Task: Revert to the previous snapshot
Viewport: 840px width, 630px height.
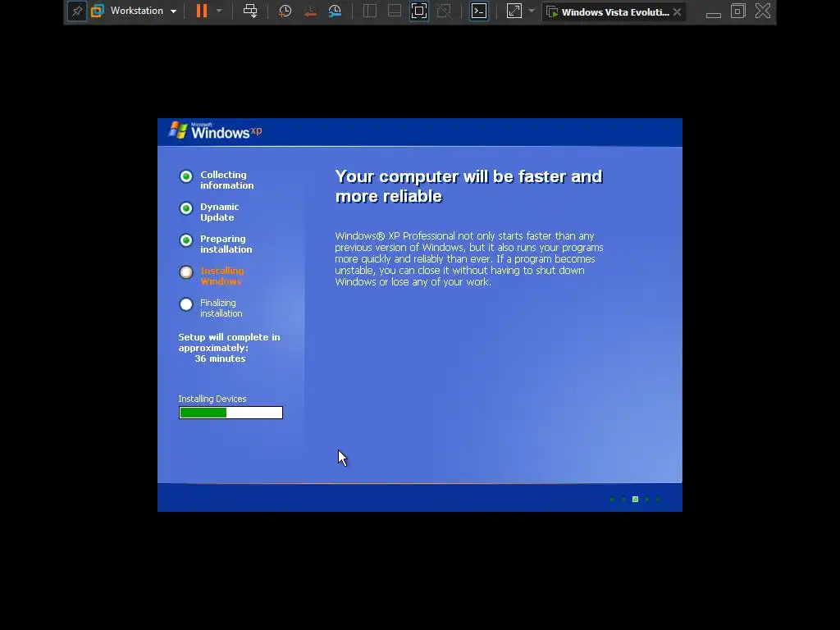Action: [x=310, y=11]
